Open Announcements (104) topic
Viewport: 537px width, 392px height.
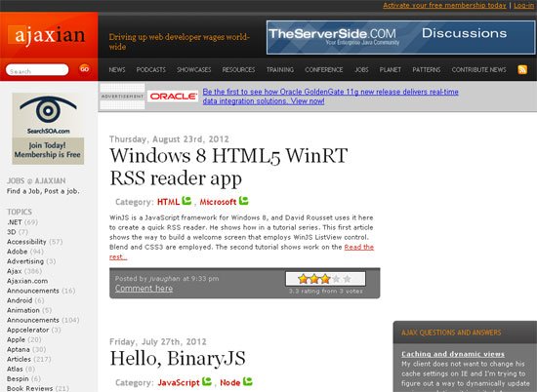tap(33, 320)
